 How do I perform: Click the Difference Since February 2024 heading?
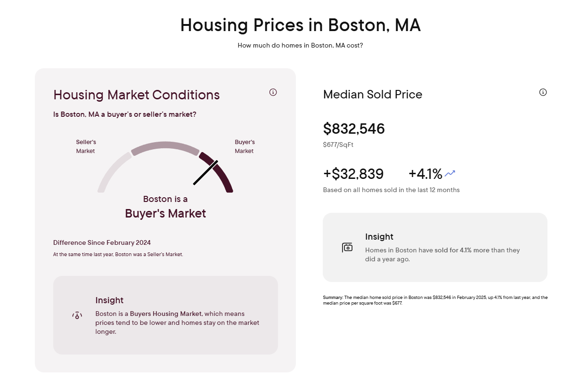[102, 243]
